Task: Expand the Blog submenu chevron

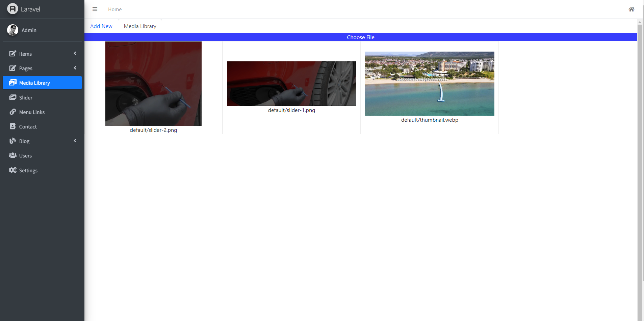Action: (75, 141)
